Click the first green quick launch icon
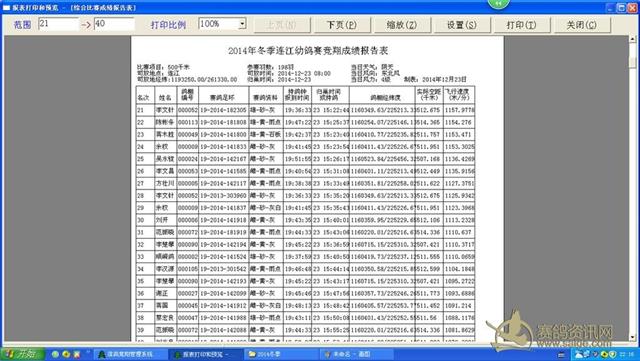Screen dimensions: 640x361 coord(56,354)
